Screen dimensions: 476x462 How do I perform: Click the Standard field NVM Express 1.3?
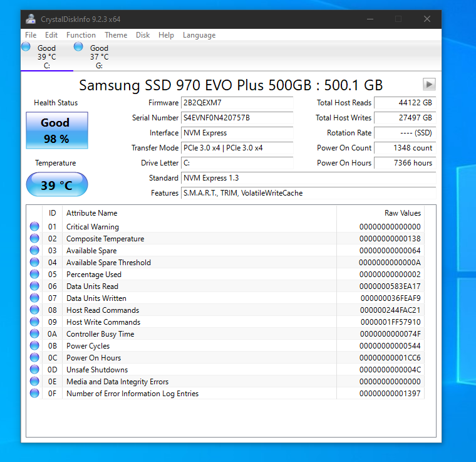point(308,178)
